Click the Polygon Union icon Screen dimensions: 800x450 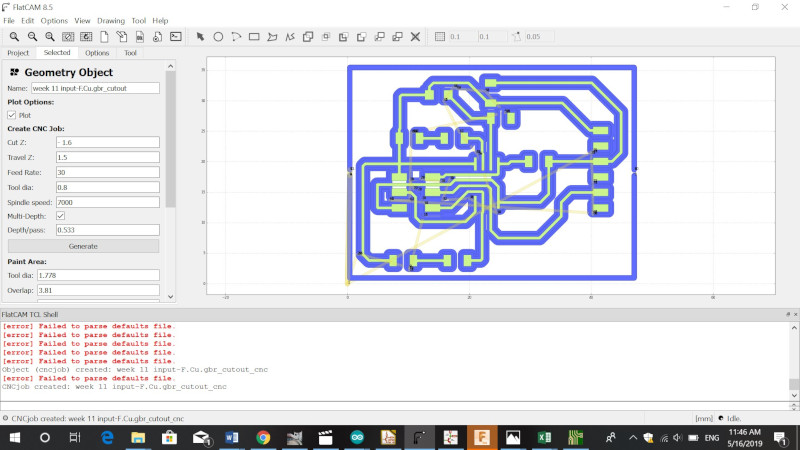click(x=308, y=37)
